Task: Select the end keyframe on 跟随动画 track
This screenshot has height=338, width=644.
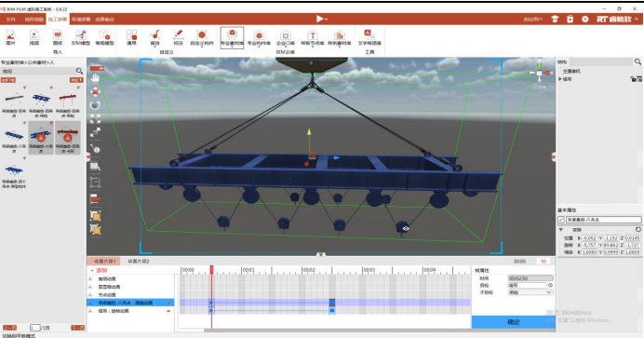Action: click(332, 303)
